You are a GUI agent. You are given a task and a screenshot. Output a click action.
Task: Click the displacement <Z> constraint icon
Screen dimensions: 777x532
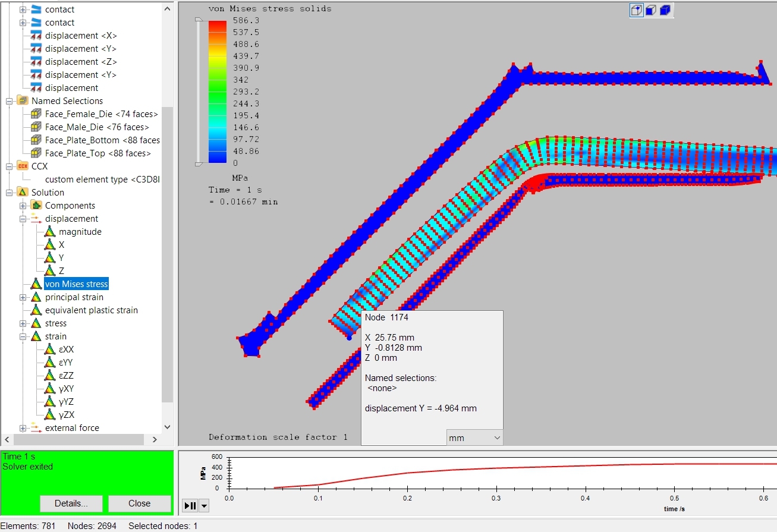[x=36, y=62]
